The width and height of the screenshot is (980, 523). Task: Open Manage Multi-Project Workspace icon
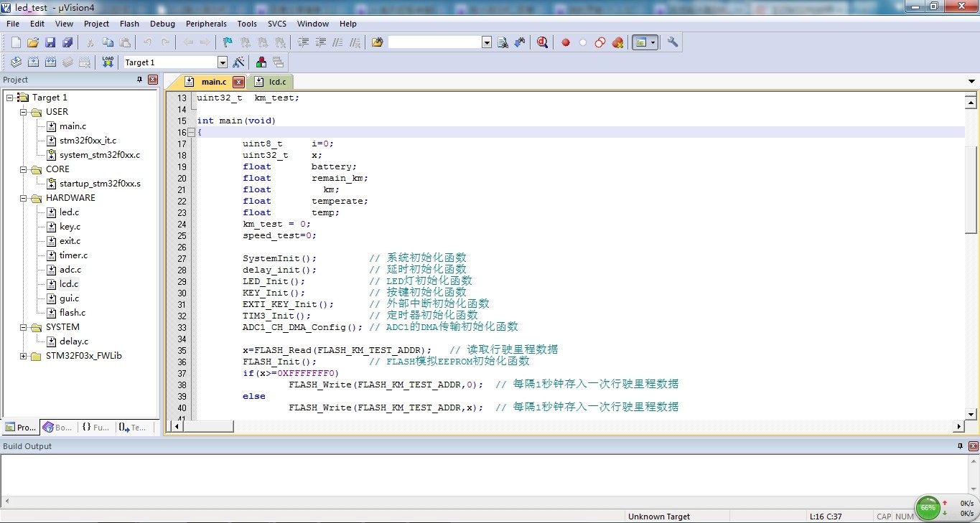click(278, 62)
